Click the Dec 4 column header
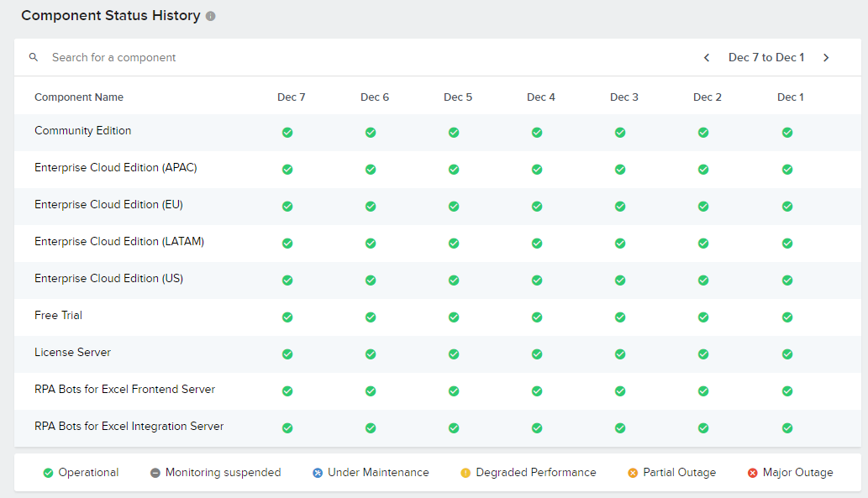868x498 pixels. [541, 97]
